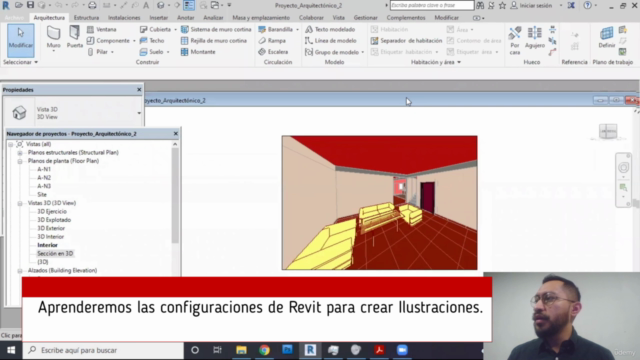Pick the Ventana window tool

102,29
